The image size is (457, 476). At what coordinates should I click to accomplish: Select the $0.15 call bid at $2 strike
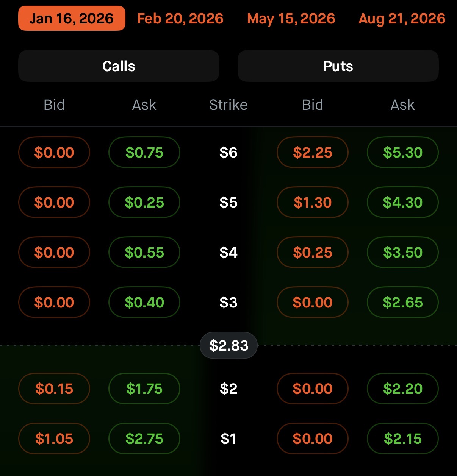coord(54,389)
